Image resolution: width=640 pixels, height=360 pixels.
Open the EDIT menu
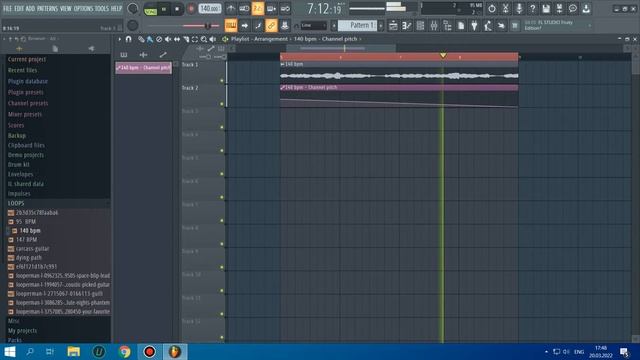click(19, 9)
